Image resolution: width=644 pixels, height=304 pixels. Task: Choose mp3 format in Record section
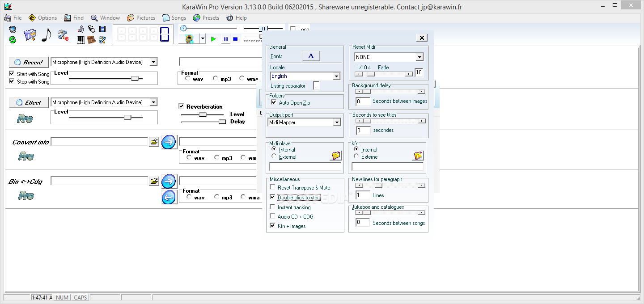215,78
